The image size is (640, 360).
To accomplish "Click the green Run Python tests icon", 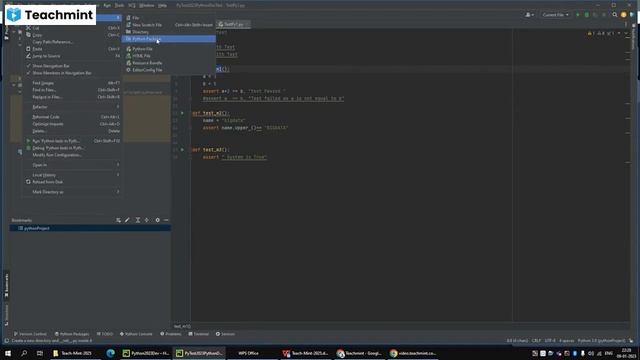I will [28, 140].
